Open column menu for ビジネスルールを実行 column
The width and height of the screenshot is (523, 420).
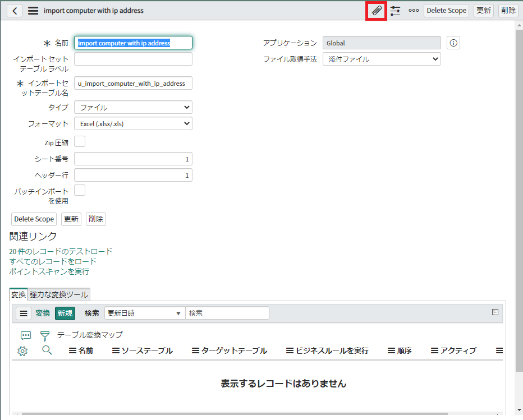290,350
